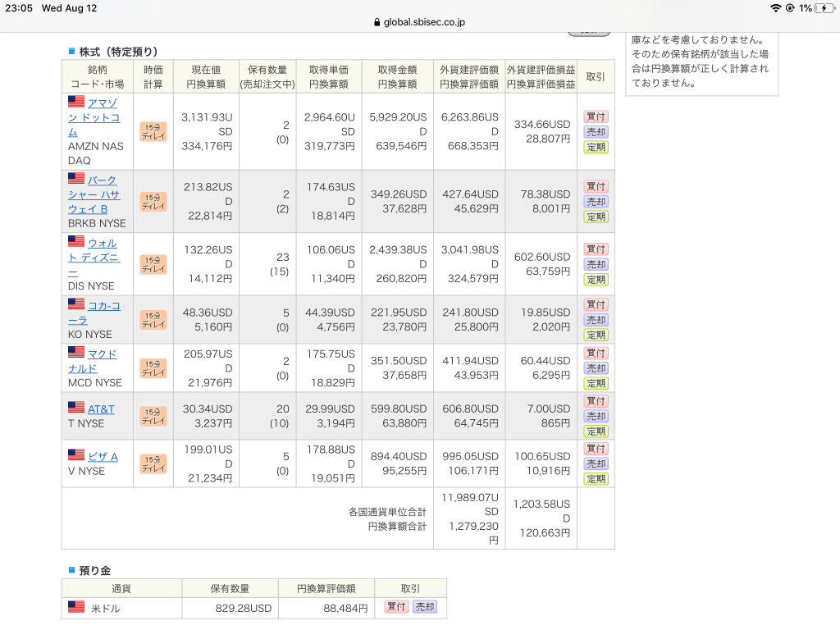The height and width of the screenshot is (630, 840).
Task: Click 売却 button in MCD row
Action: pos(596,368)
